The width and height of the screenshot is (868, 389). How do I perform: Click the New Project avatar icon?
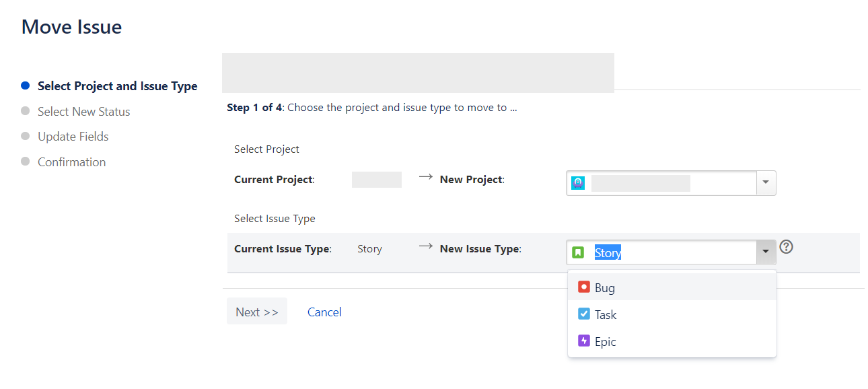coord(578,182)
